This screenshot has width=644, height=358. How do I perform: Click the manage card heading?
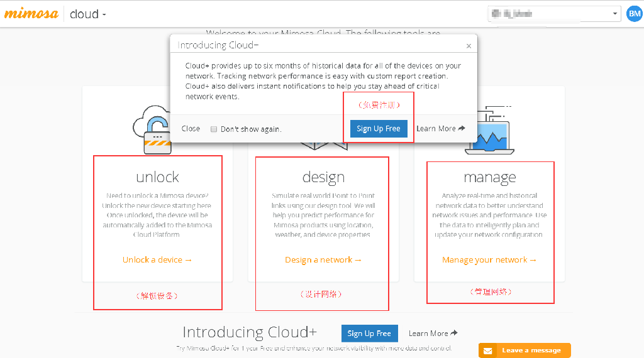click(x=489, y=177)
